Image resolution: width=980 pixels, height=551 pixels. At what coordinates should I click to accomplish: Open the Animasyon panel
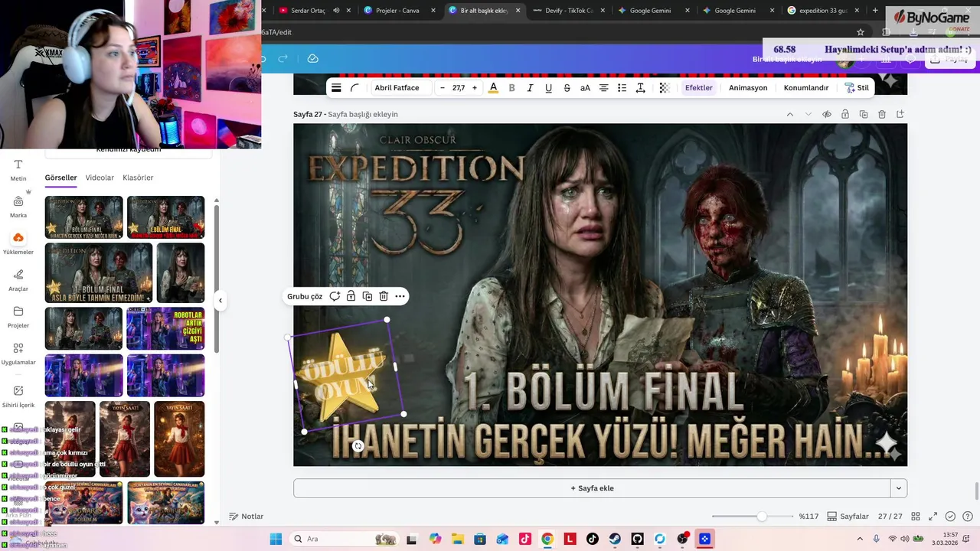748,88
